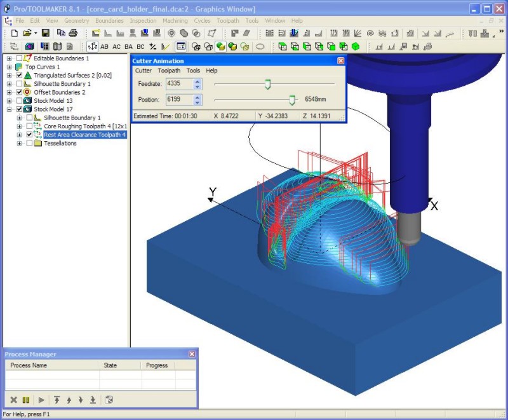
Task: Click the blue core roughing toolbar icon
Action: pyautogui.click(x=294, y=33)
